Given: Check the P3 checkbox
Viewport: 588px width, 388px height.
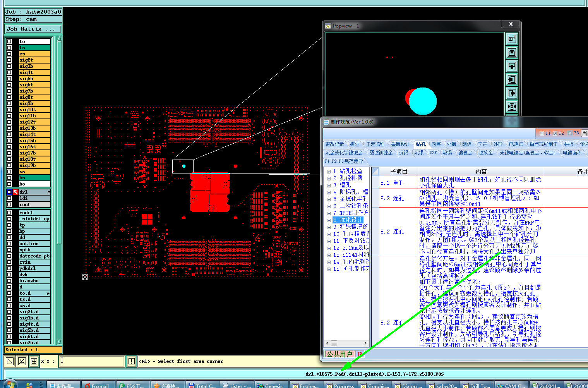Looking at the screenshot, I should 570,133.
